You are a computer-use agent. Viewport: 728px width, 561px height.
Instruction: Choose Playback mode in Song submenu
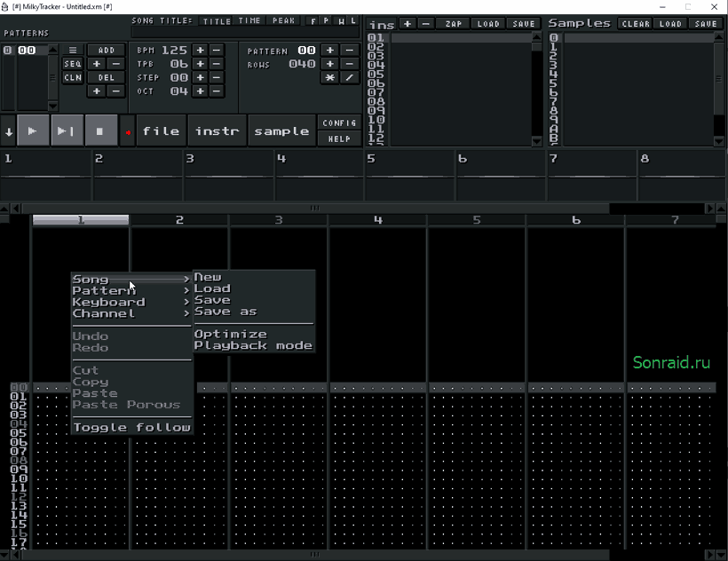[254, 345]
